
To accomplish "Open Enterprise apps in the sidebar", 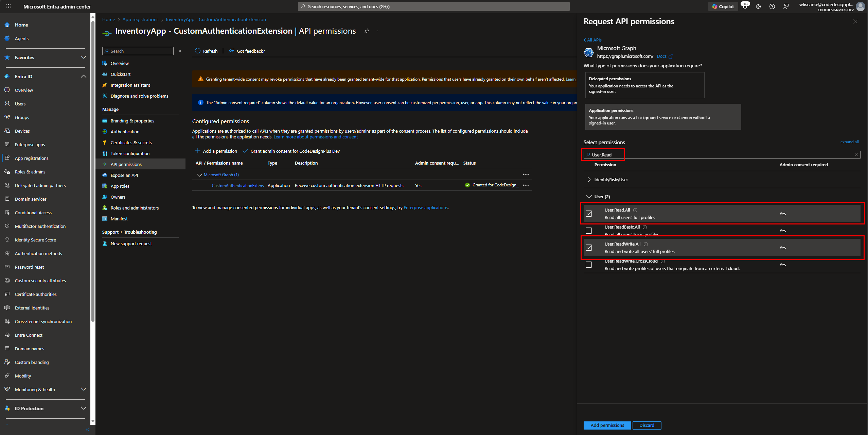I will coord(30,145).
